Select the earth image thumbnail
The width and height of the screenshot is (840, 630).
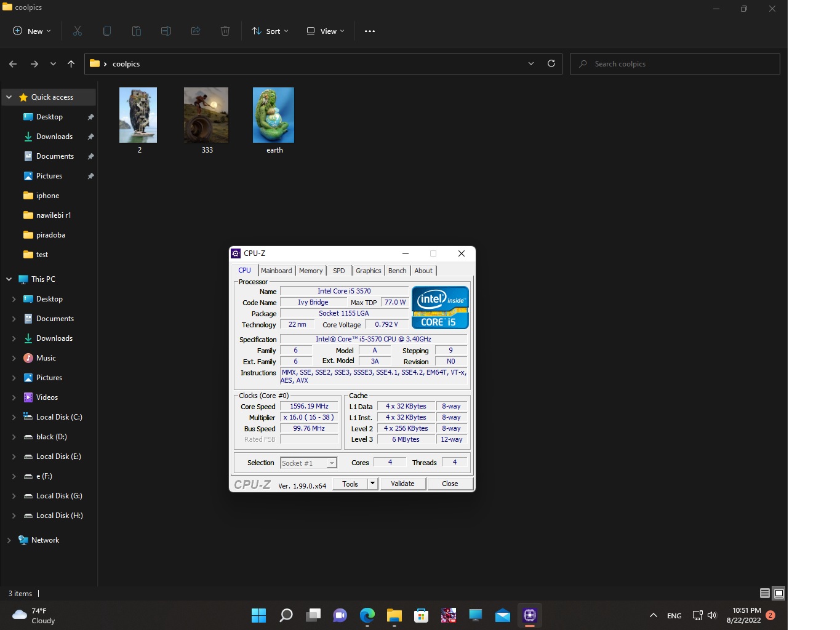273,116
